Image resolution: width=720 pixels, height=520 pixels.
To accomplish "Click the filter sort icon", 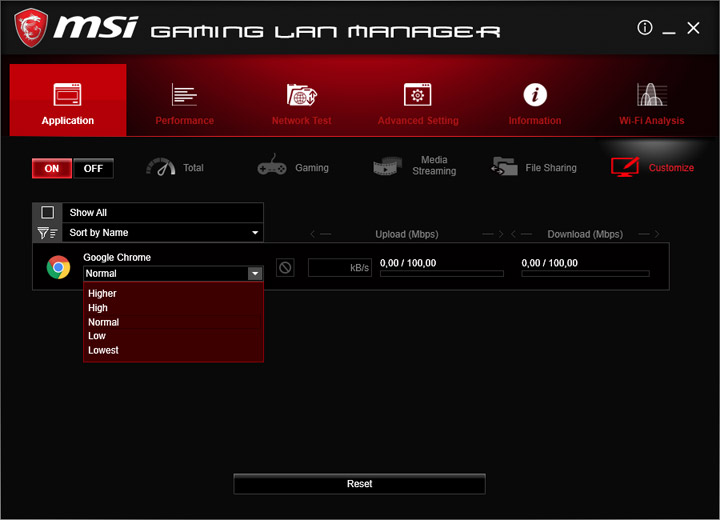I will tap(47, 233).
